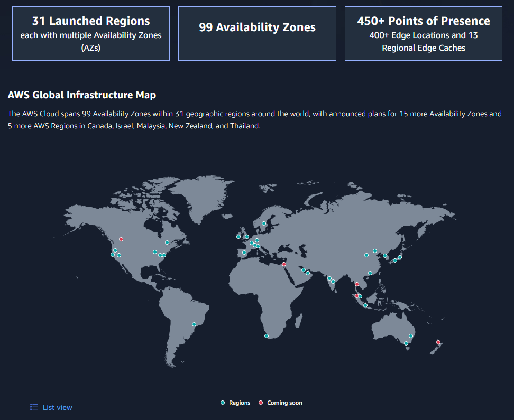Screen dimensions: 514x420
Task: Open the 31 Launched Regions card
Action: [91, 33]
